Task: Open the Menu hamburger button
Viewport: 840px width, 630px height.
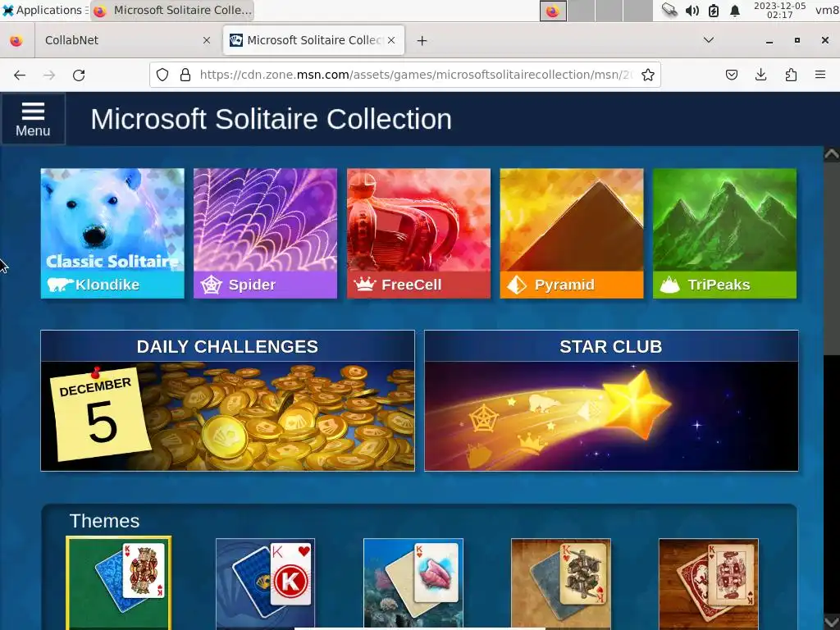Action: [33, 119]
